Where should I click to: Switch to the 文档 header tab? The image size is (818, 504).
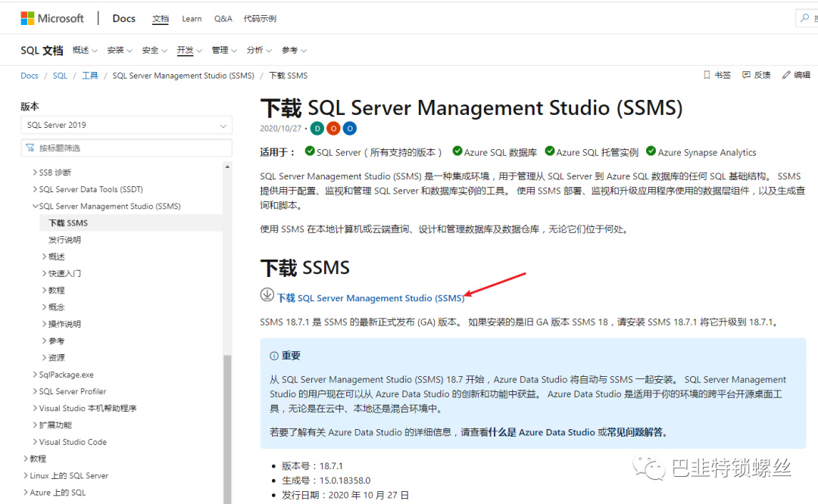pyautogui.click(x=161, y=19)
